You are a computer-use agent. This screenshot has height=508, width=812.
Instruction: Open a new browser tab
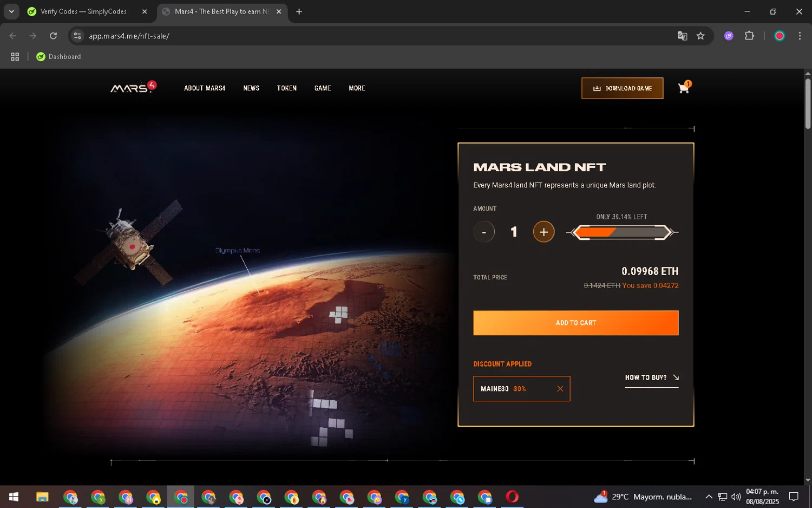tap(299, 11)
